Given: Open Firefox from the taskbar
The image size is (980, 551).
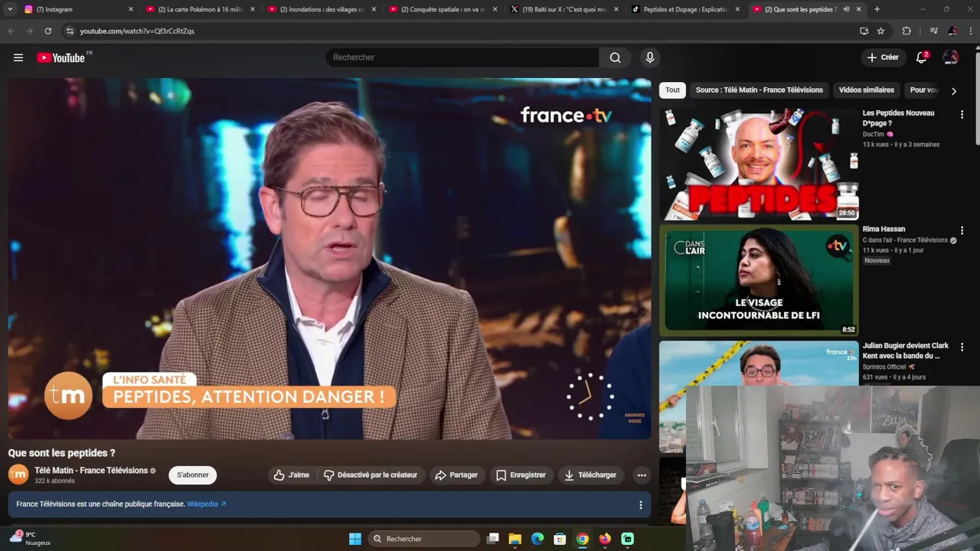Looking at the screenshot, I should click(605, 539).
